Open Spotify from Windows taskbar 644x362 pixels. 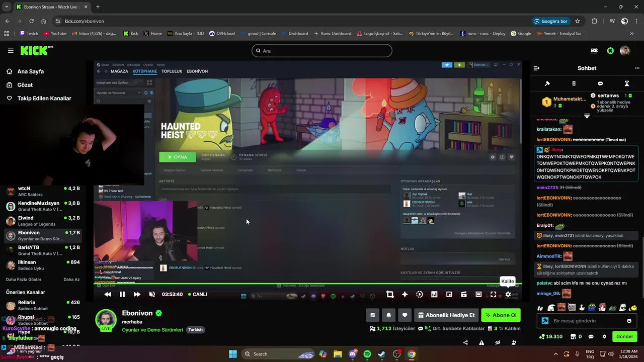(x=367, y=354)
